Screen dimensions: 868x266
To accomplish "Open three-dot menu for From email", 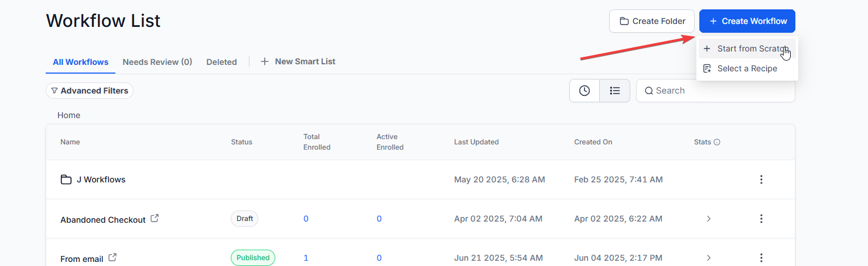I will pyautogui.click(x=761, y=258).
